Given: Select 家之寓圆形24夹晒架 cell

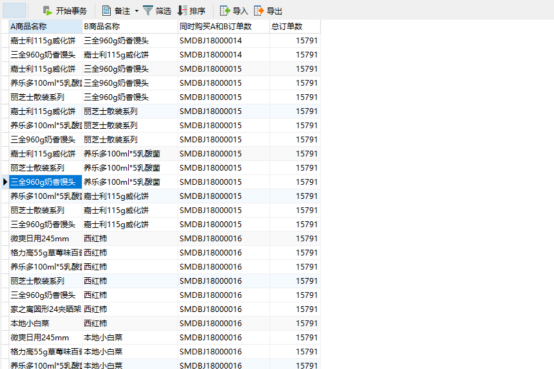Looking at the screenshot, I should 46,309.
